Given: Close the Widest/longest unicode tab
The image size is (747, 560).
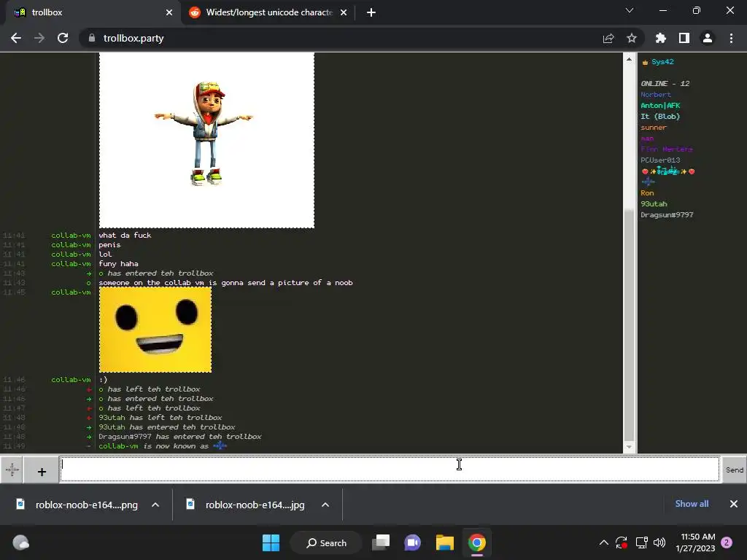Looking at the screenshot, I should point(344,12).
